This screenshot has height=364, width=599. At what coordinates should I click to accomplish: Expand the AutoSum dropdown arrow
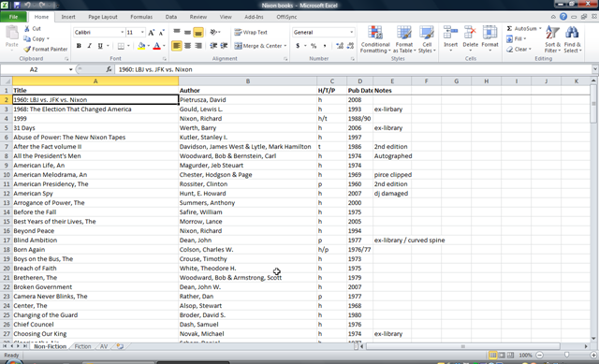coord(540,29)
